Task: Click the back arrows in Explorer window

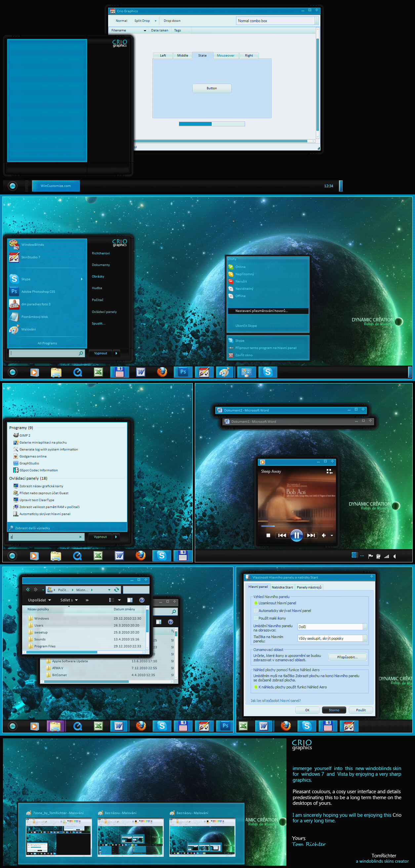Action: [28, 590]
